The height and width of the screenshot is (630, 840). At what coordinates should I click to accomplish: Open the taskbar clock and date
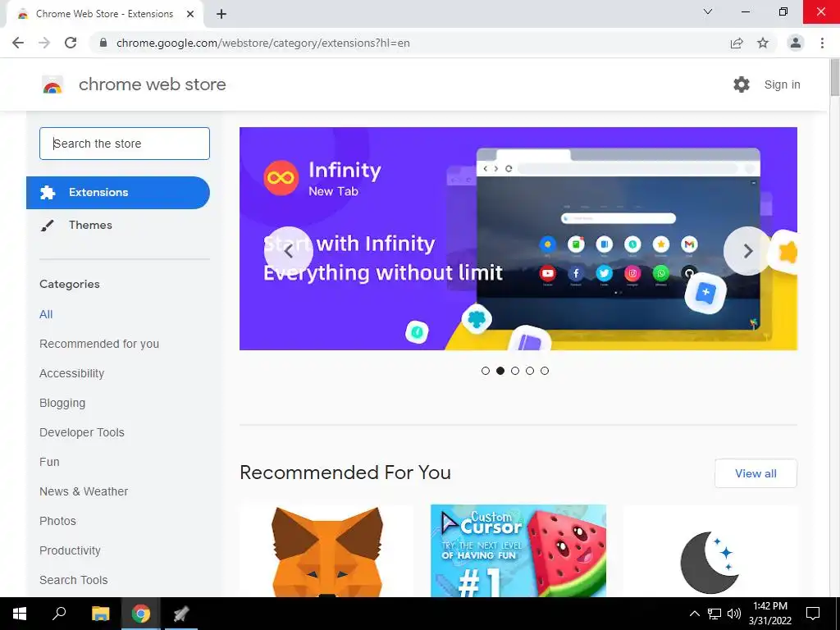pyautogui.click(x=769, y=614)
